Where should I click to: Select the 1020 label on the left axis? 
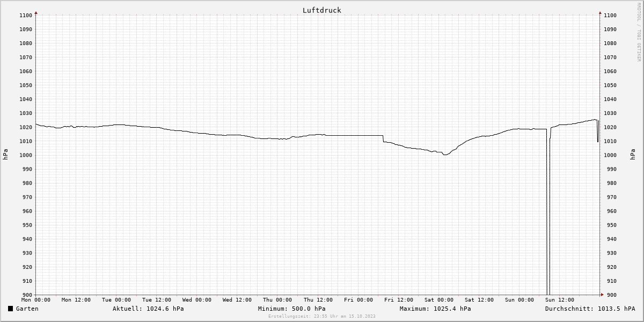tap(26, 127)
